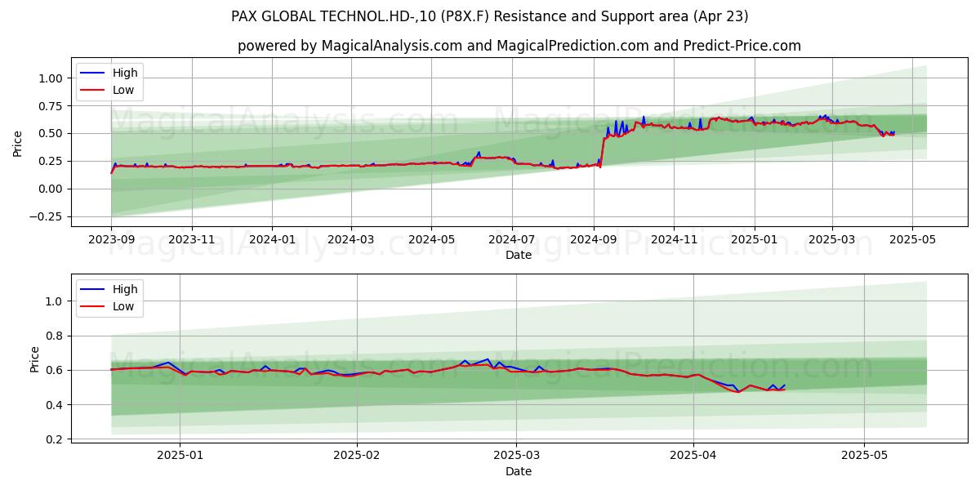Click the '2024-07' date label on top axis
Screen dimensions: 980x490
511,239
